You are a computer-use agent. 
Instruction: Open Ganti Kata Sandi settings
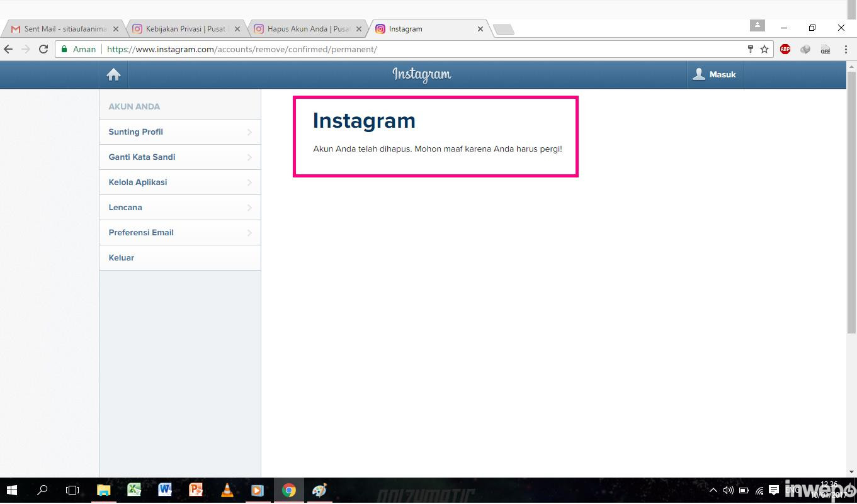(180, 157)
